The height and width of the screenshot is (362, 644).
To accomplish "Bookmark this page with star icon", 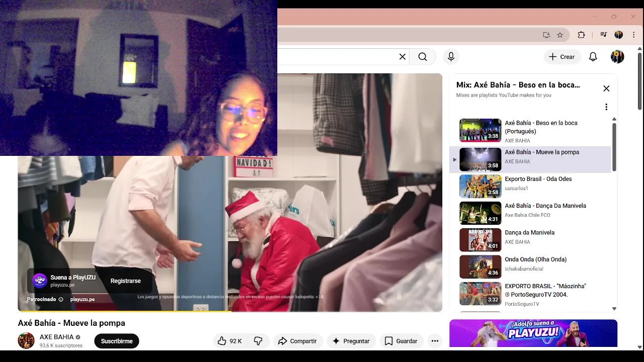I will (560, 35).
